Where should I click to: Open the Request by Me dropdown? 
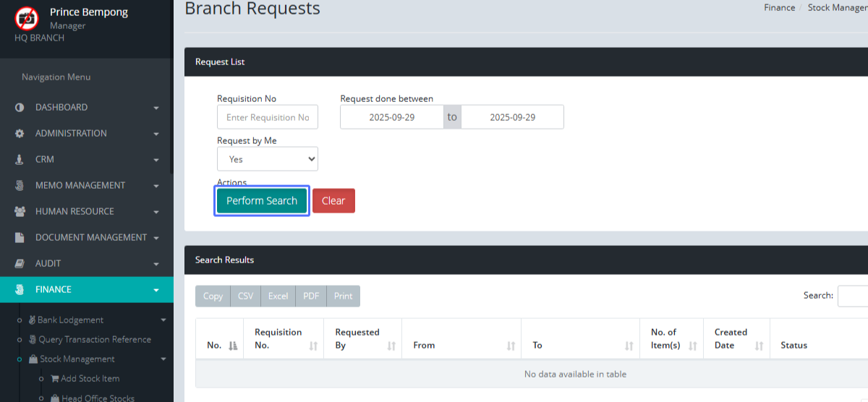[x=267, y=159]
